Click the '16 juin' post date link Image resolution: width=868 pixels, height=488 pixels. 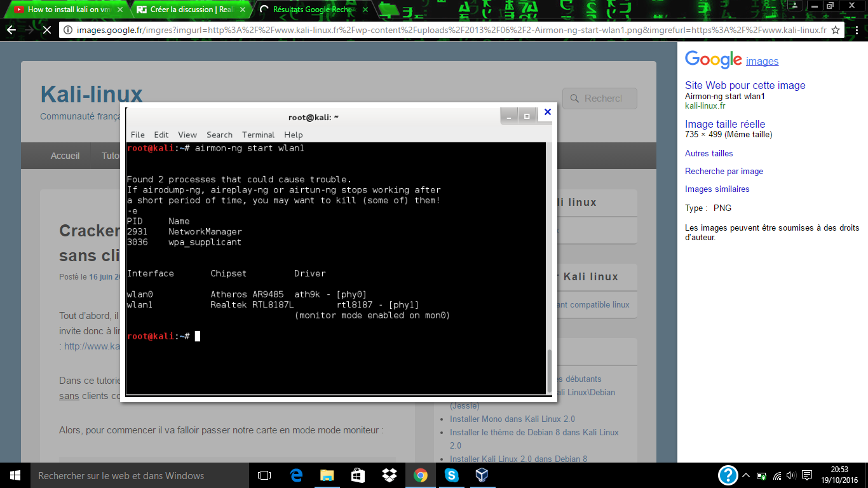pyautogui.click(x=105, y=277)
